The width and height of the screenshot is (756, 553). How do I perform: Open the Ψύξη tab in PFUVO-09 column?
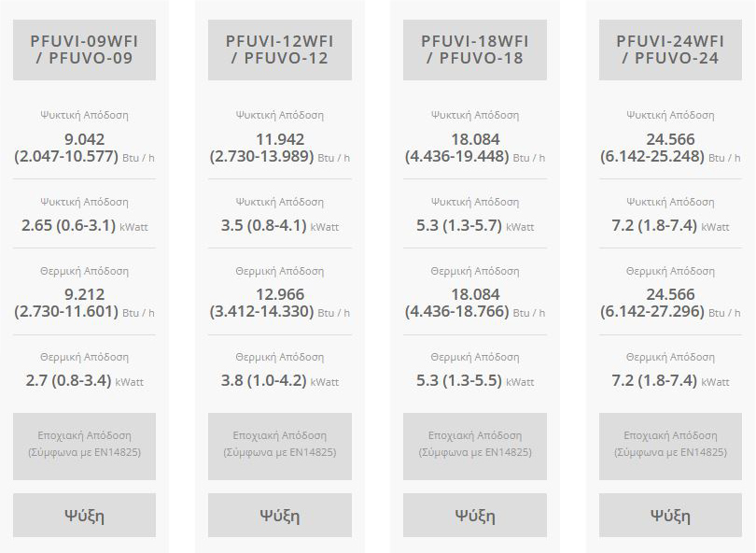[x=84, y=516]
